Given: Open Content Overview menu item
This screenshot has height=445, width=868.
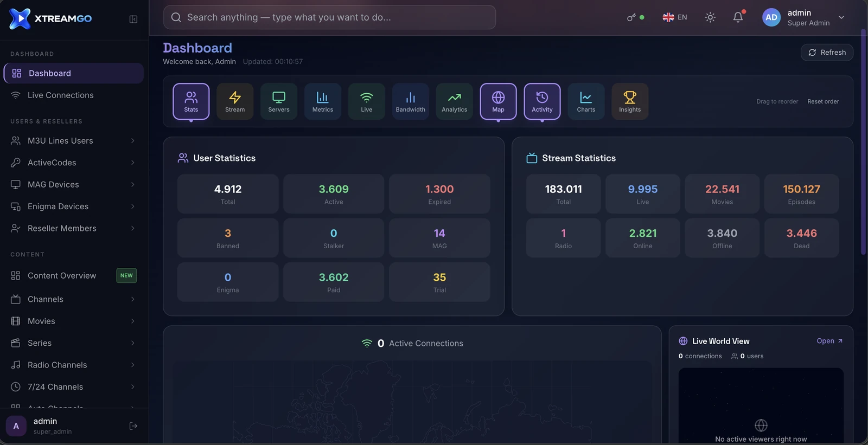Looking at the screenshot, I should (74, 276).
